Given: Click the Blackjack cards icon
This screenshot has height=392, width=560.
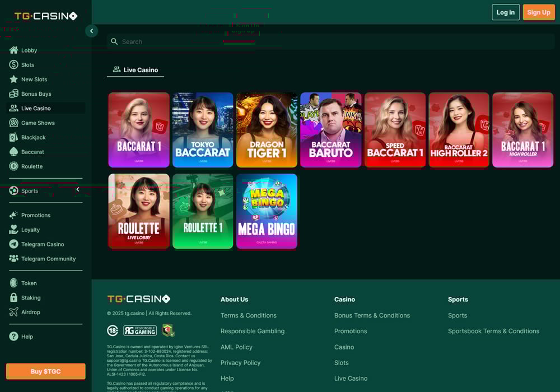Looking at the screenshot, I should [x=13, y=137].
